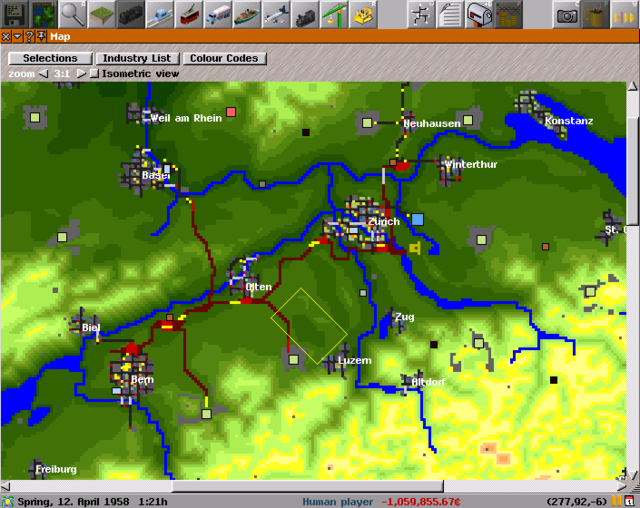This screenshot has width=640, height=508.
Task: Click the Winterthur city label
Action: [x=471, y=164]
